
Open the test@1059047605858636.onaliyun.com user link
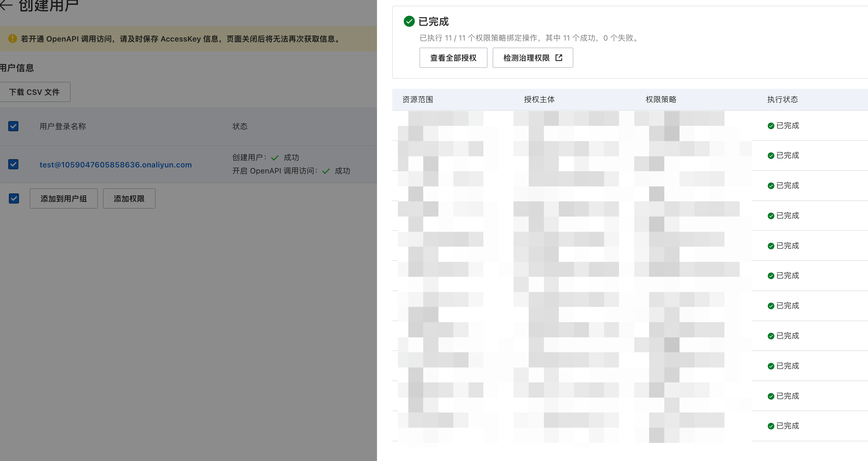click(x=116, y=165)
